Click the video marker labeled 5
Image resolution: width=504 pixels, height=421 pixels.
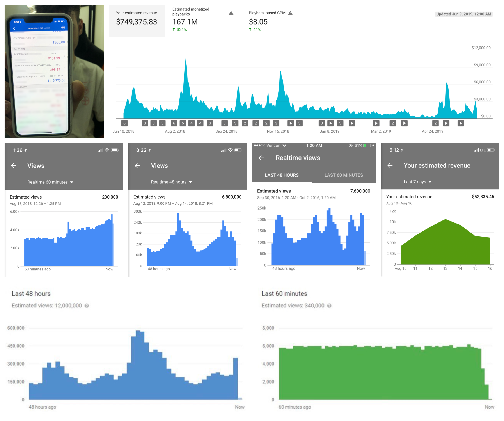pyautogui.click(x=162, y=123)
